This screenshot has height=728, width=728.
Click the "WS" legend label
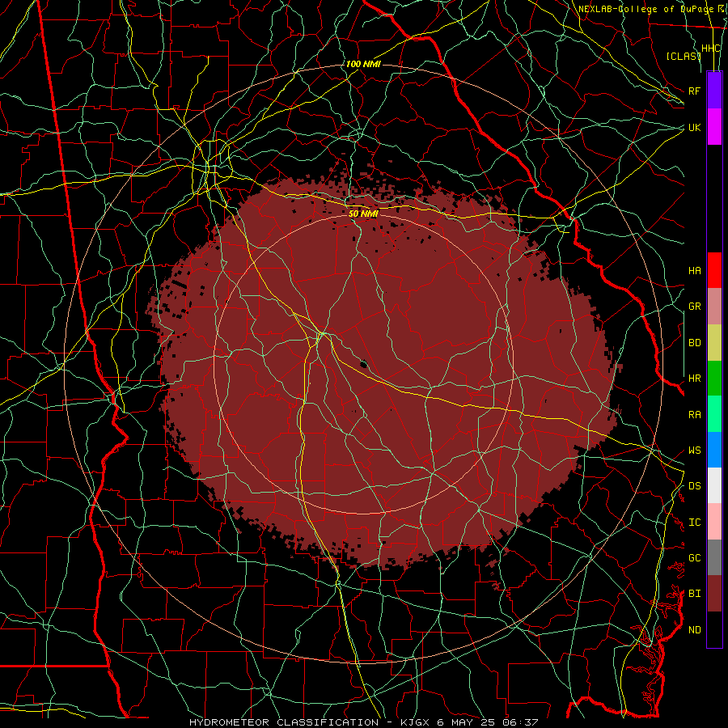point(694,451)
